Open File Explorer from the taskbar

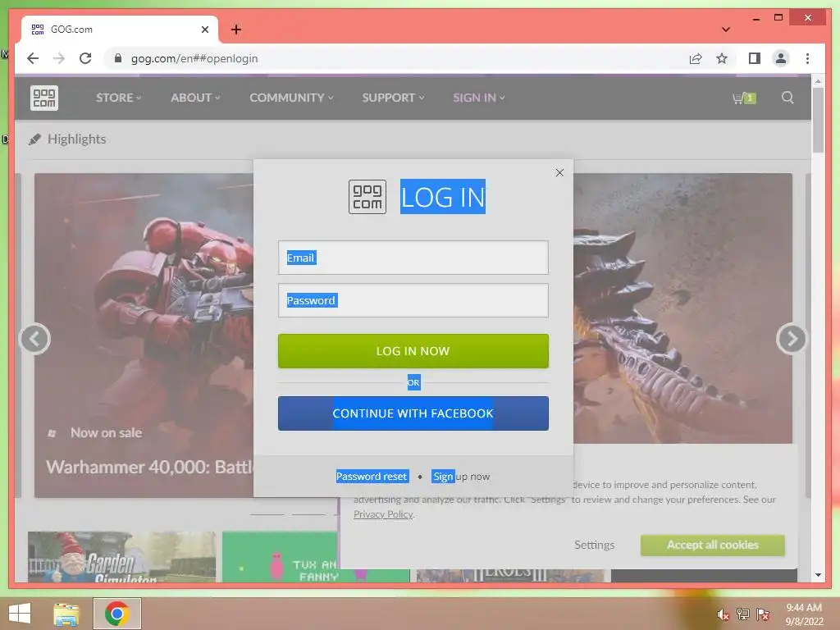66,614
